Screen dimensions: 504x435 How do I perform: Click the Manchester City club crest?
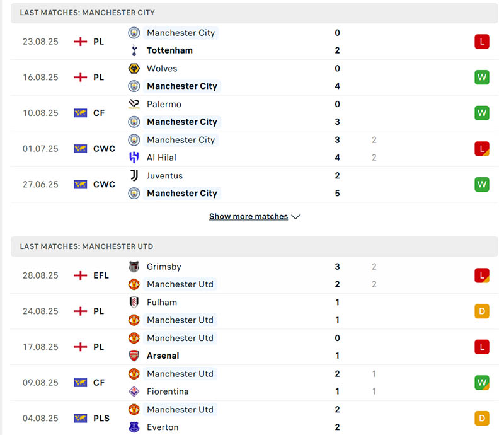click(134, 33)
